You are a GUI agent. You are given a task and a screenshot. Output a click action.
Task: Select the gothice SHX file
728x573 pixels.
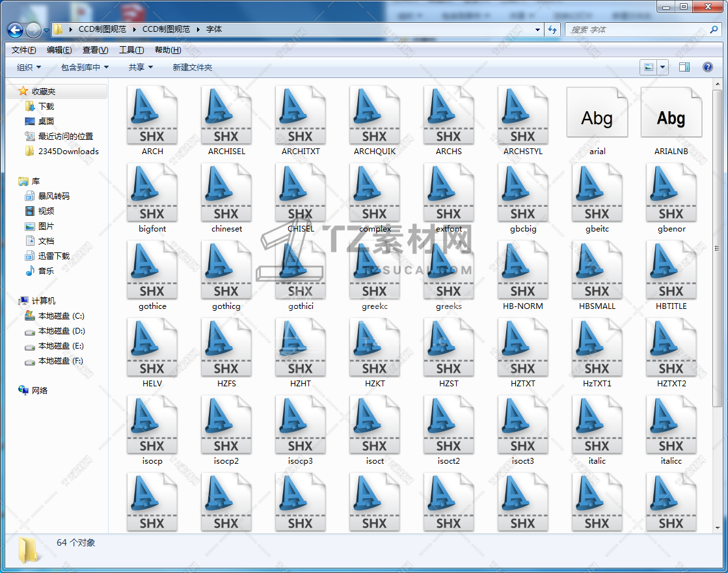pyautogui.click(x=152, y=270)
